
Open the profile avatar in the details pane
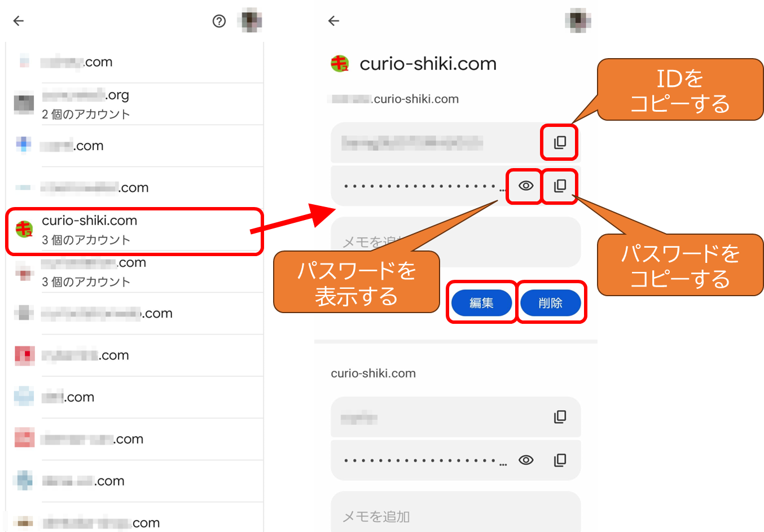tap(578, 21)
